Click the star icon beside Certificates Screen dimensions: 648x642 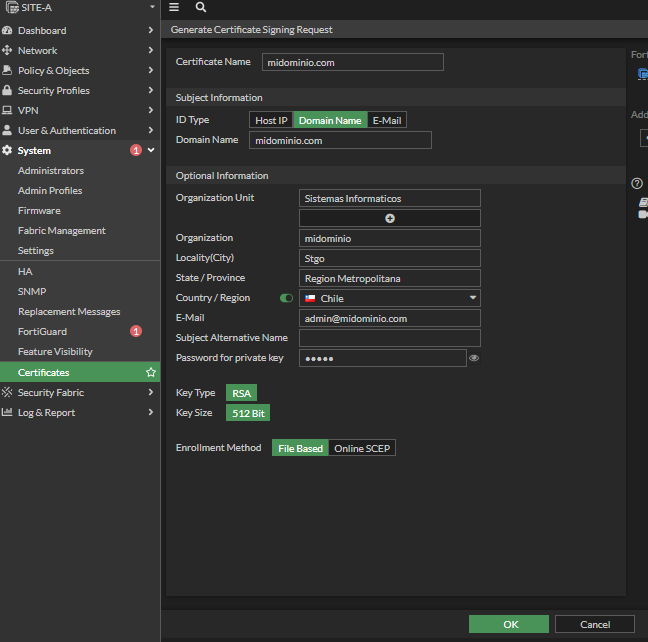[x=151, y=372]
